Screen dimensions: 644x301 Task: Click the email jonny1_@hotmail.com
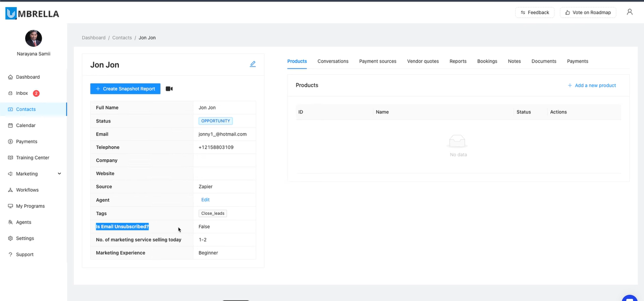pos(223,134)
